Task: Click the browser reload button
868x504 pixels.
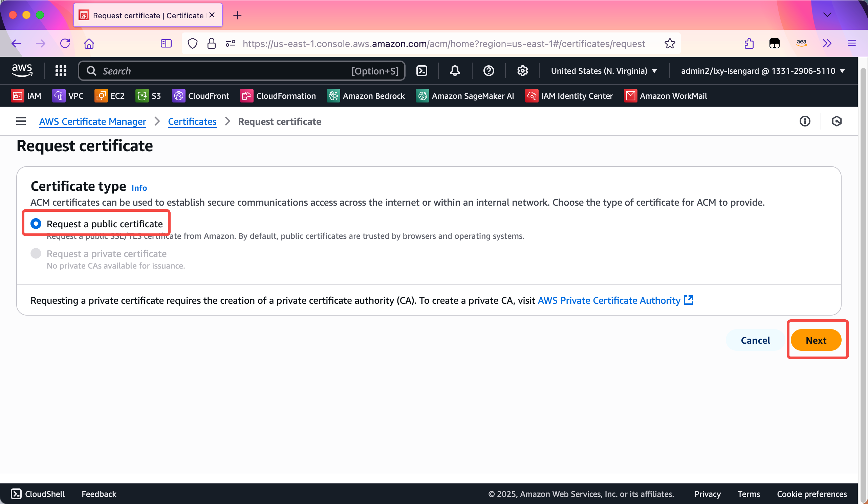Action: tap(65, 43)
